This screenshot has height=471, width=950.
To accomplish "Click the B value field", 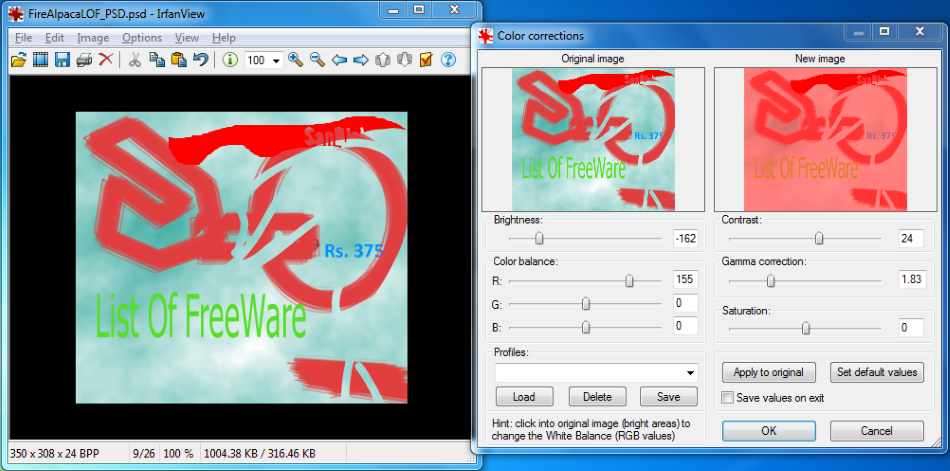I will click(x=685, y=326).
